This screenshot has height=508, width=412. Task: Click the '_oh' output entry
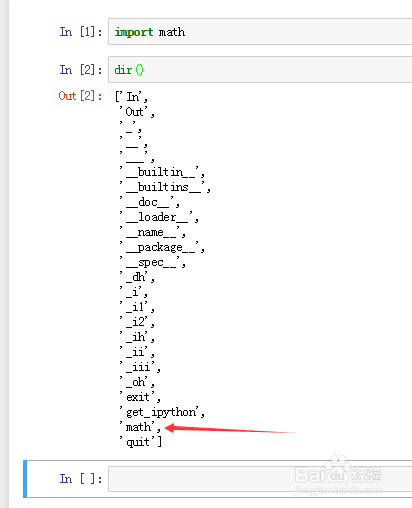136,382
